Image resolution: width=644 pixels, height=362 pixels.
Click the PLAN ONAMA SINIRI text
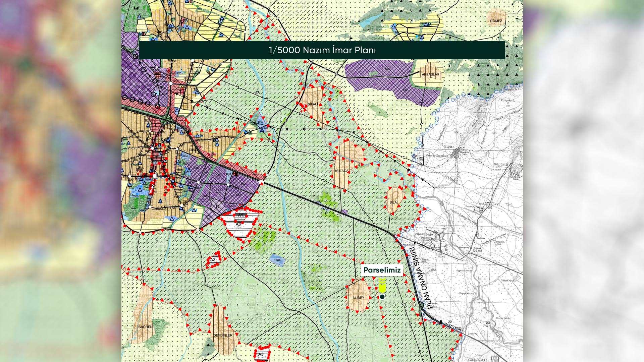422,278
